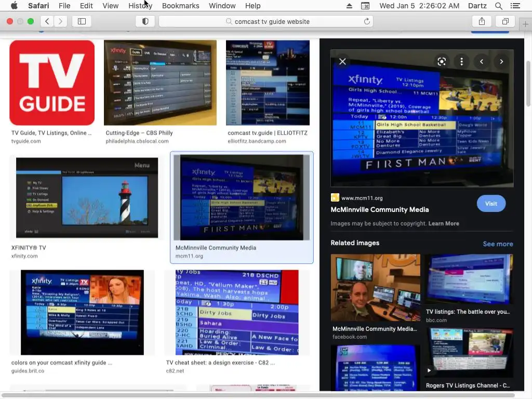Click the privacy report shield icon

(145, 21)
